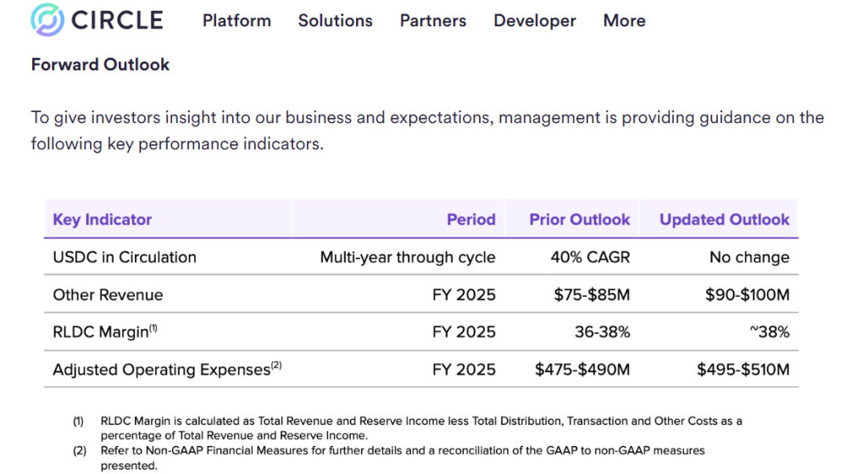Viewport: 868px width, 474px height.
Task: Click the 40% CAGR prior outlook value
Action: pos(590,257)
